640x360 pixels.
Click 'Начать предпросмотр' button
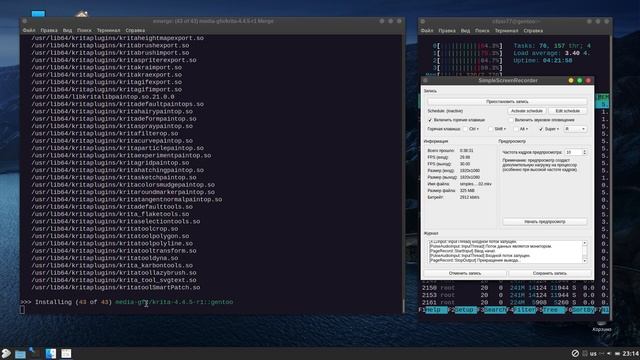[545, 222]
